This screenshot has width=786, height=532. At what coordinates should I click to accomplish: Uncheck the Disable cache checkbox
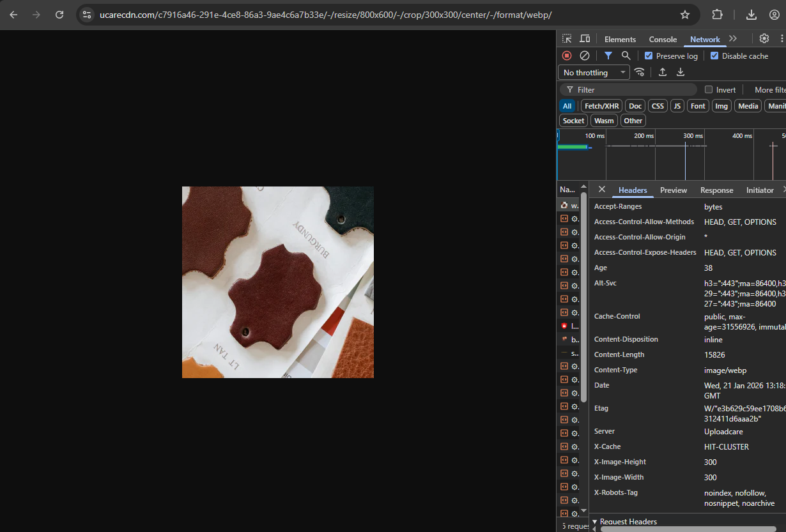[714, 56]
